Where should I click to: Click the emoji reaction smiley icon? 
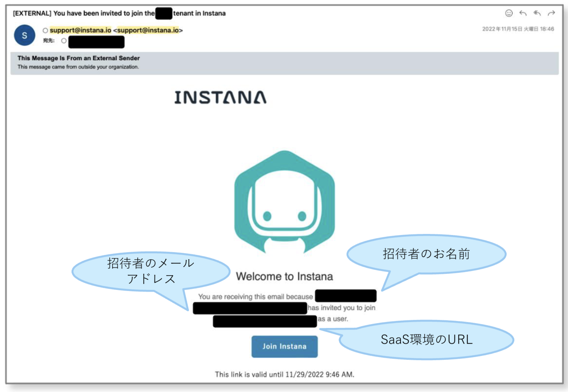509,13
